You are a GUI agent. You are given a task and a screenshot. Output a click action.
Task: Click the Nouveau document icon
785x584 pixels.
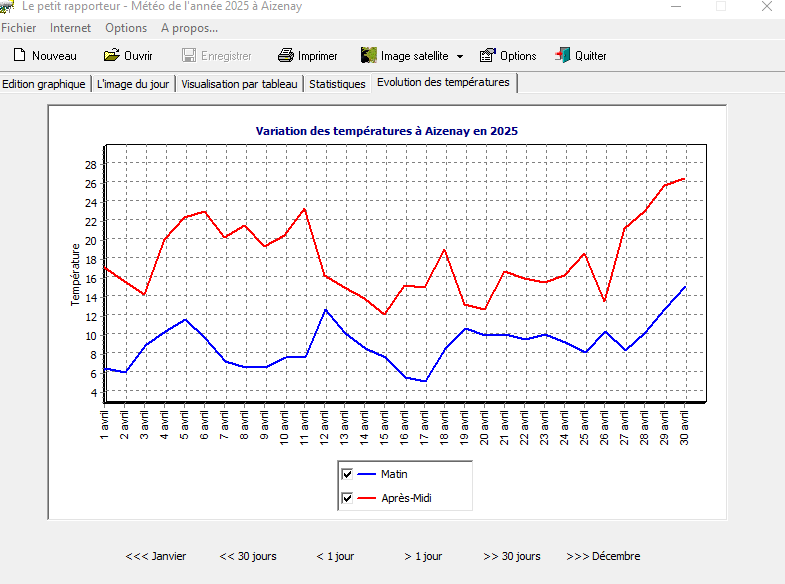(18, 56)
